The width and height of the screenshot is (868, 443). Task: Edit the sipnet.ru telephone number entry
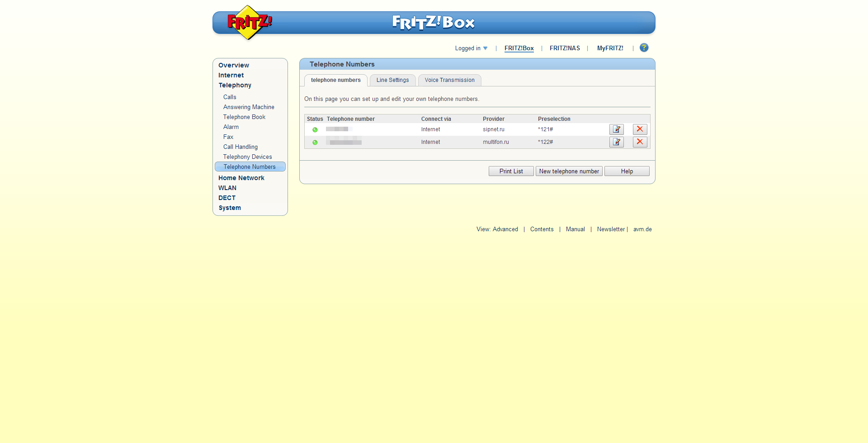coord(617,129)
